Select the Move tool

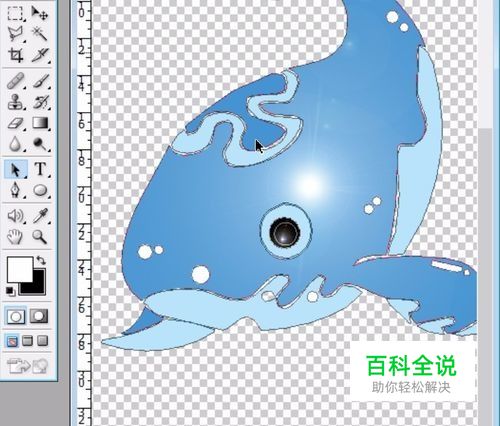pyautogui.click(x=40, y=13)
